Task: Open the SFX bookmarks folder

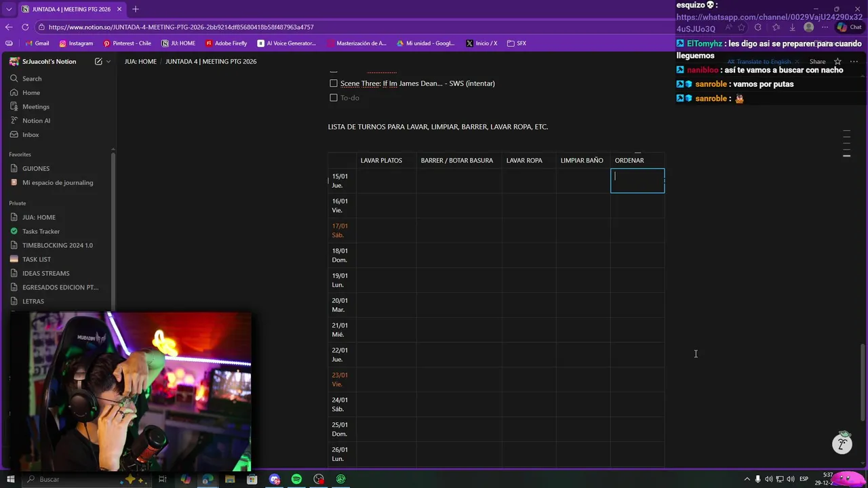Action: pyautogui.click(x=517, y=43)
